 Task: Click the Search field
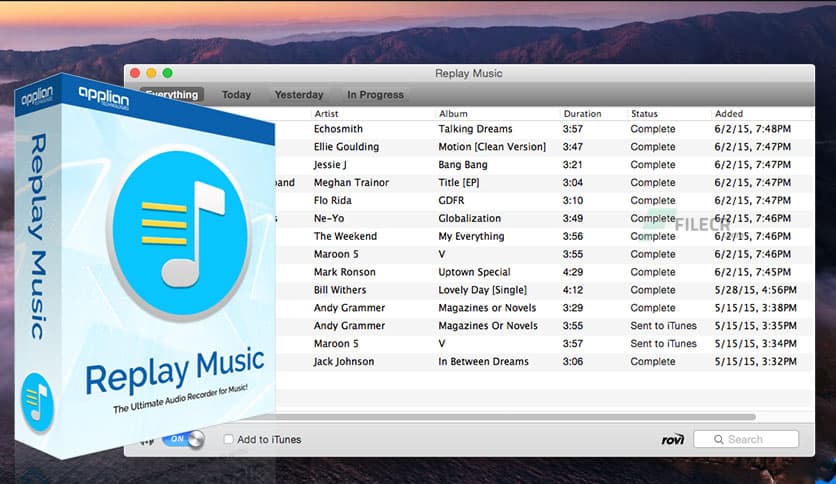click(x=746, y=439)
